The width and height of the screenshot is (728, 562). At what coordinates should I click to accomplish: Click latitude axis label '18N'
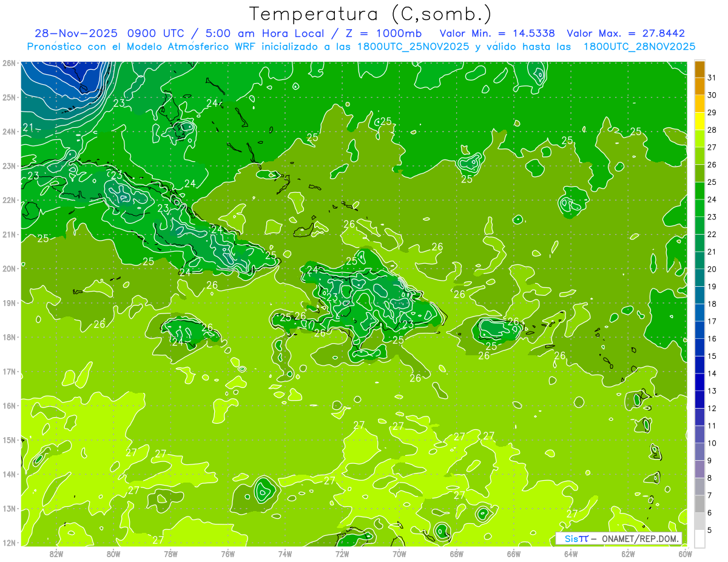[x=9, y=337]
